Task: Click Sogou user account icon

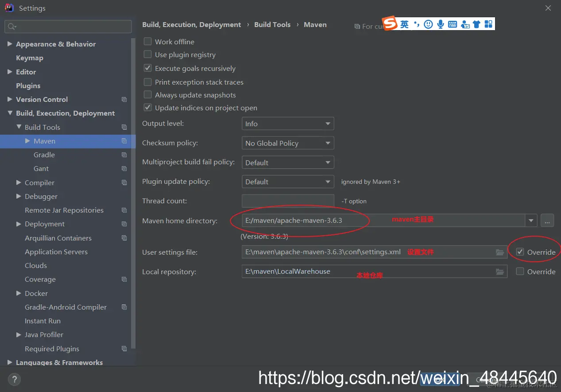Action: pyautogui.click(x=465, y=24)
